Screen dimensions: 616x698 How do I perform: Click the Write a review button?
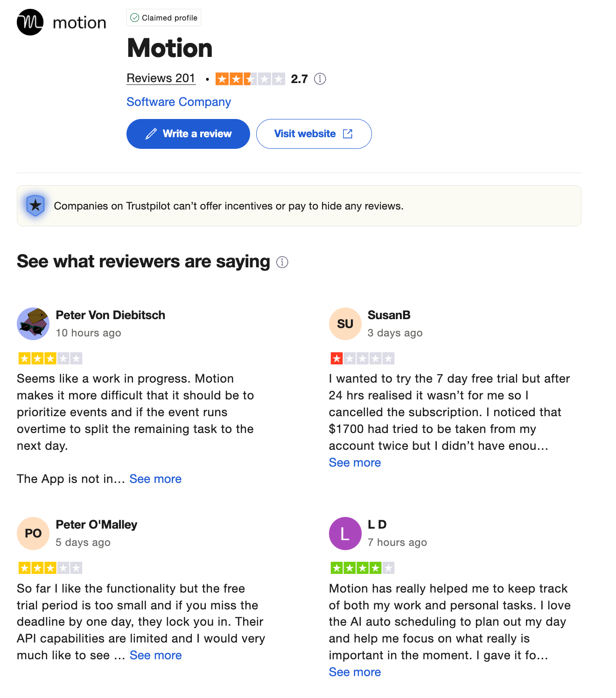[188, 134]
